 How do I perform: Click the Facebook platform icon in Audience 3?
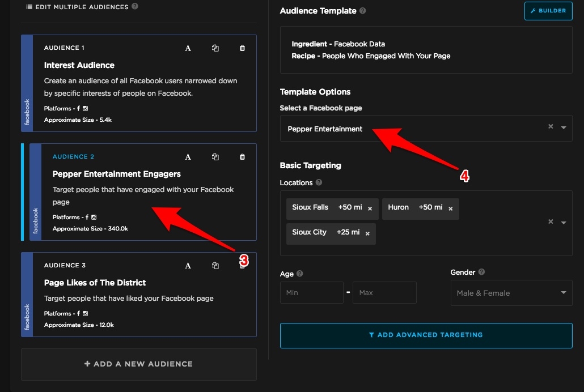coord(78,313)
